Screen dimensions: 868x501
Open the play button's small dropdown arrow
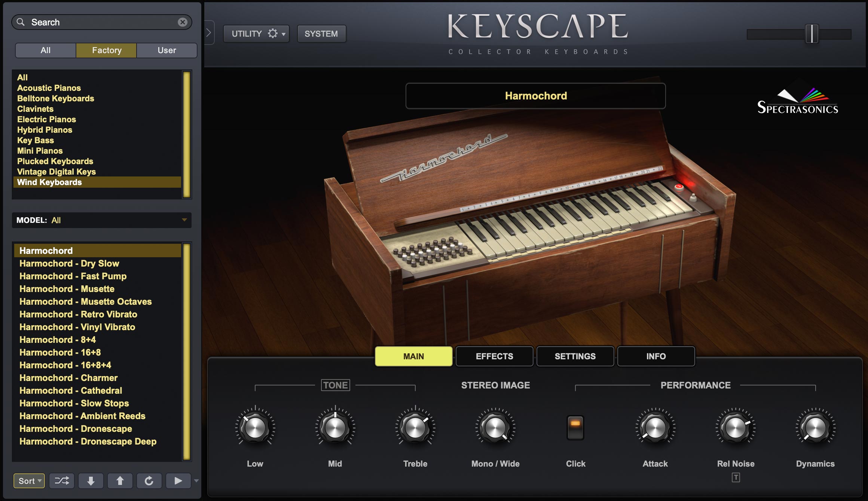point(196,481)
